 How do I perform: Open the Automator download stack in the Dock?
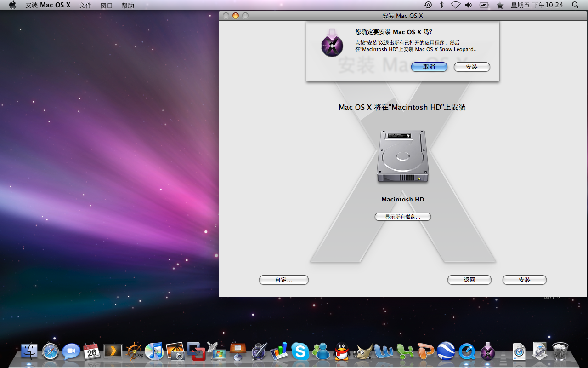tap(540, 351)
